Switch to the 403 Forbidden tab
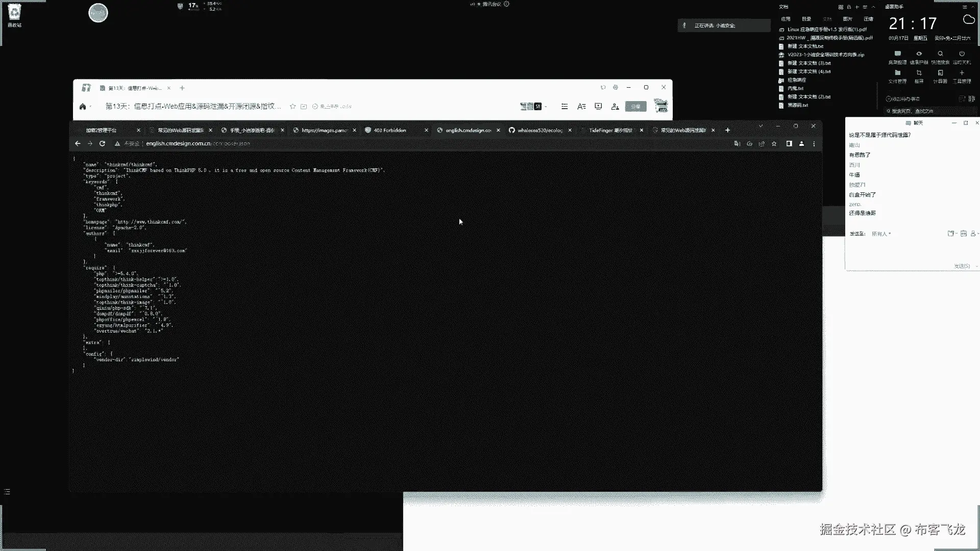The image size is (980, 551). (390, 131)
